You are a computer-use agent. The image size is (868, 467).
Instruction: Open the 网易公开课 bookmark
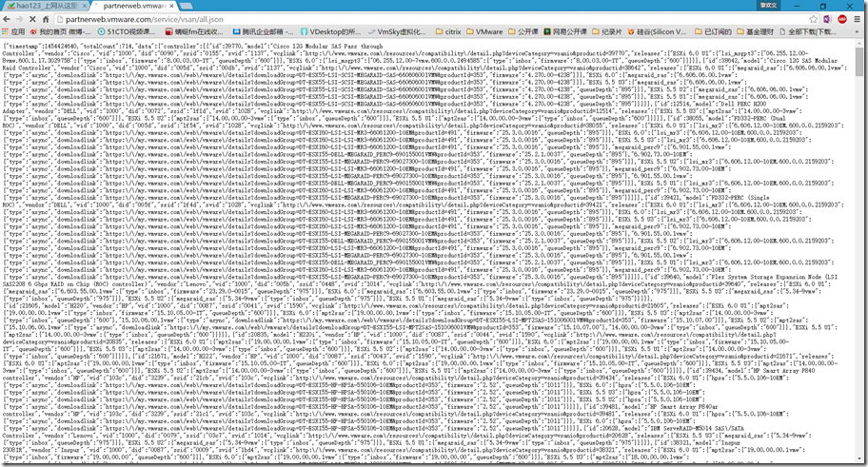click(565, 31)
